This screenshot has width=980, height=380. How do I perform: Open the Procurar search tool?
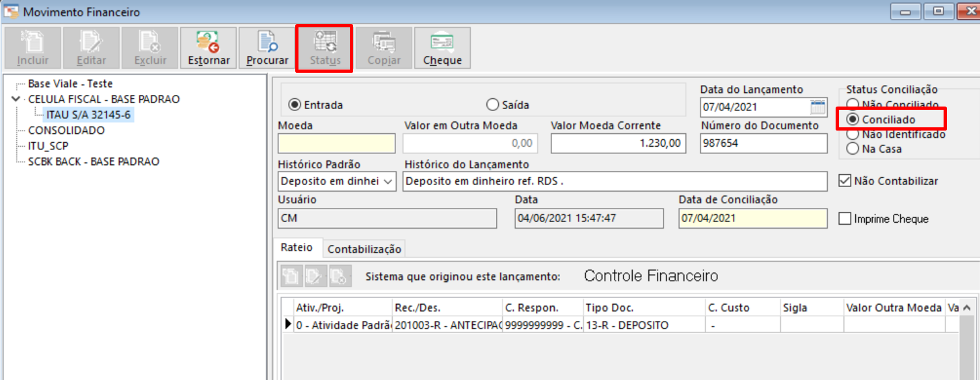(267, 48)
